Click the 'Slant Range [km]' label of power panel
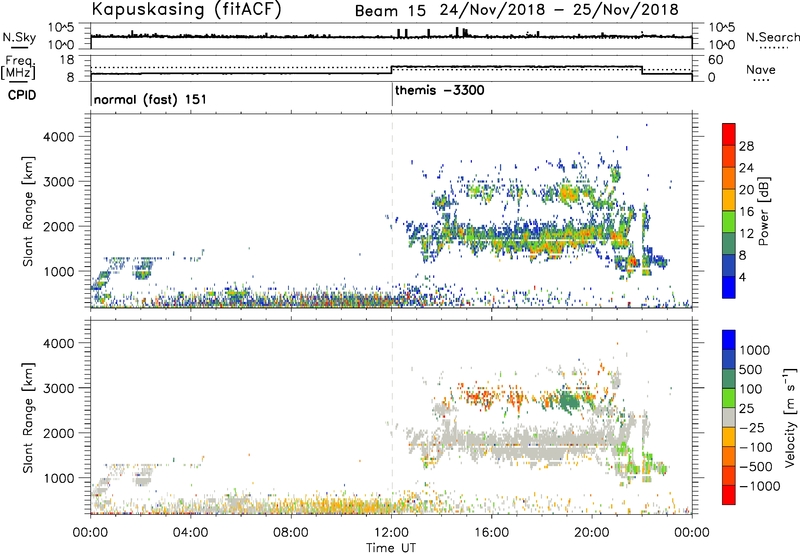800x554 pixels. [x=28, y=211]
